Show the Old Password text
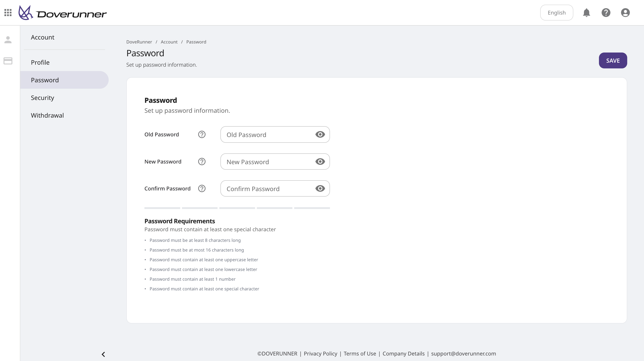The width and height of the screenshot is (644, 361). point(320,134)
